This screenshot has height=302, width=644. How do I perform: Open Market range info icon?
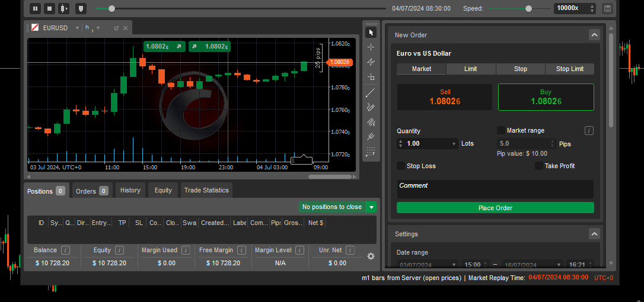(589, 130)
